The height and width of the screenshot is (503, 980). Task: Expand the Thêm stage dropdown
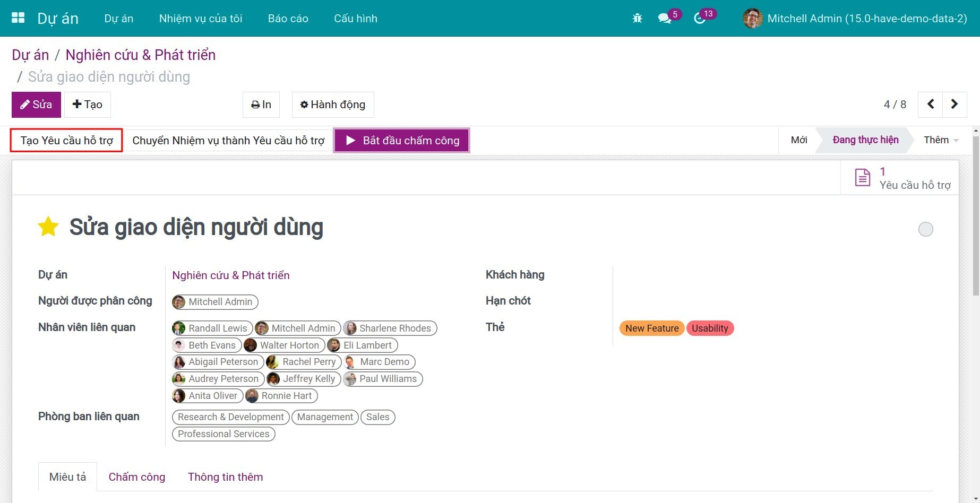pyautogui.click(x=940, y=140)
